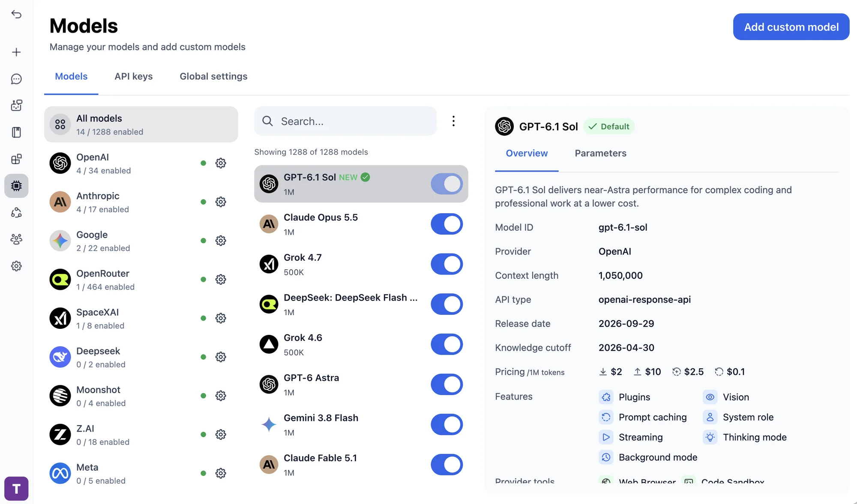Open the agents robot icon in sidebar
Image resolution: width=857 pixels, height=504 pixels.
tap(16, 105)
